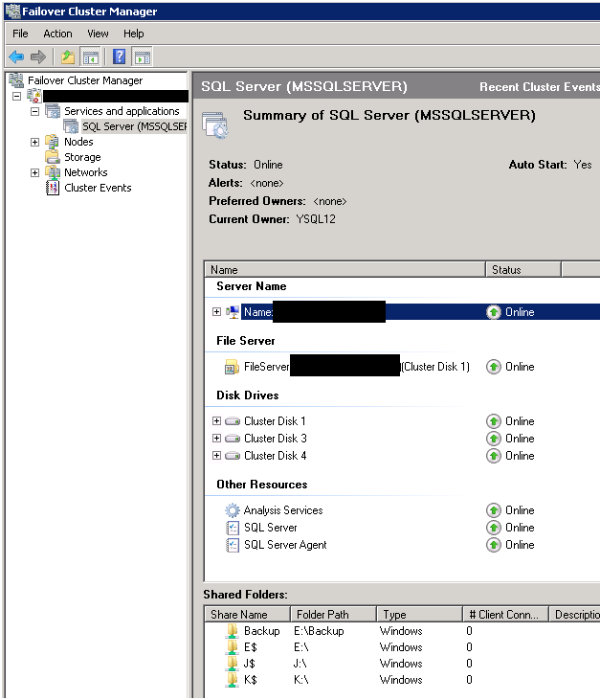Open the File menu
600x700 pixels.
(20, 34)
